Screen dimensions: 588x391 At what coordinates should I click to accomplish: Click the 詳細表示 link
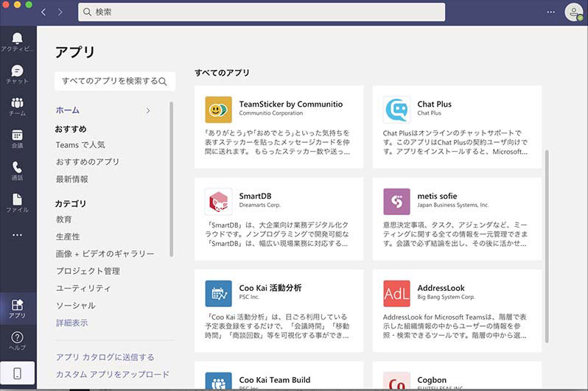click(x=72, y=323)
